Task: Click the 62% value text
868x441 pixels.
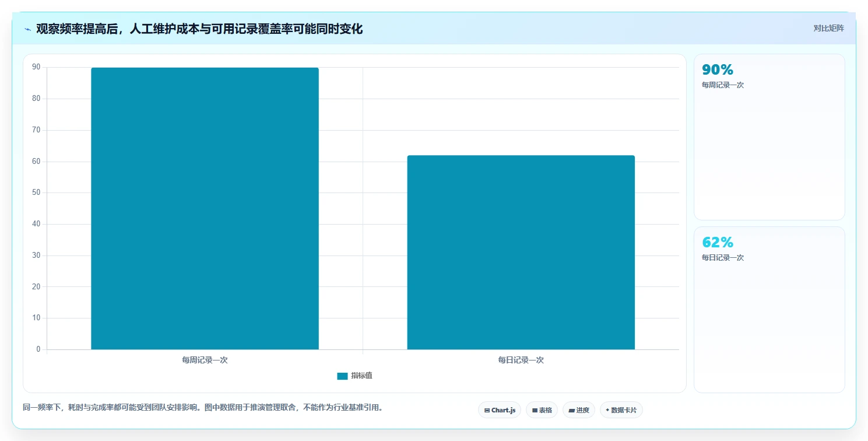Action: pyautogui.click(x=718, y=242)
